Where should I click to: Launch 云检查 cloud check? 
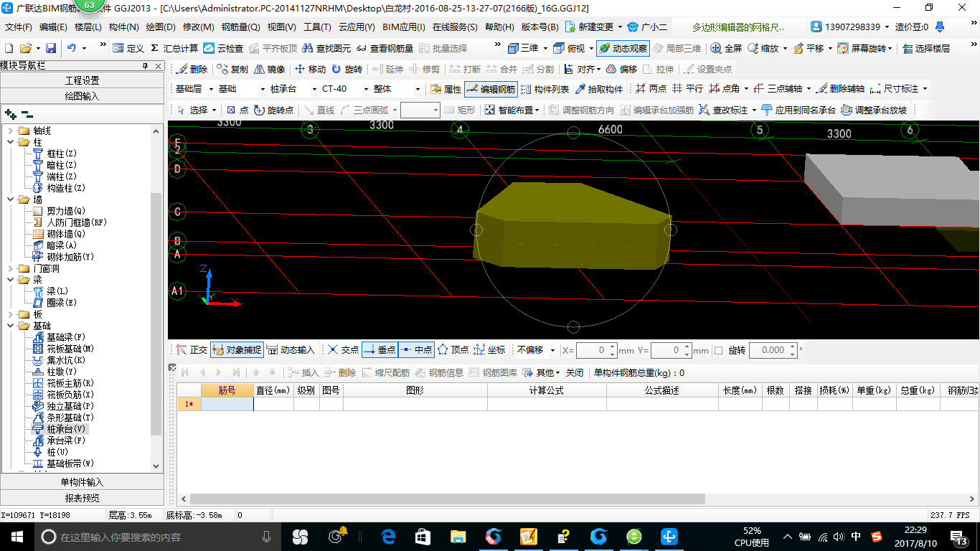tap(223, 48)
